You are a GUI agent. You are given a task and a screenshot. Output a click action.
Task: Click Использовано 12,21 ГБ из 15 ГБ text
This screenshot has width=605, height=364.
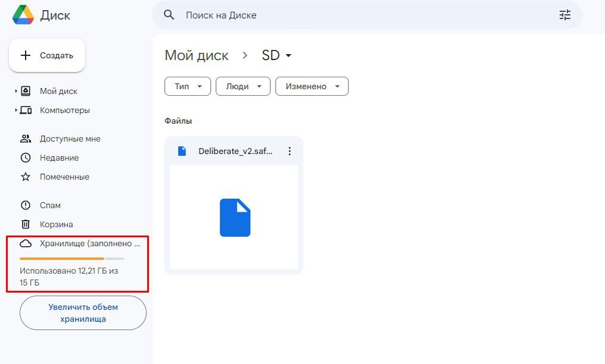point(68,277)
